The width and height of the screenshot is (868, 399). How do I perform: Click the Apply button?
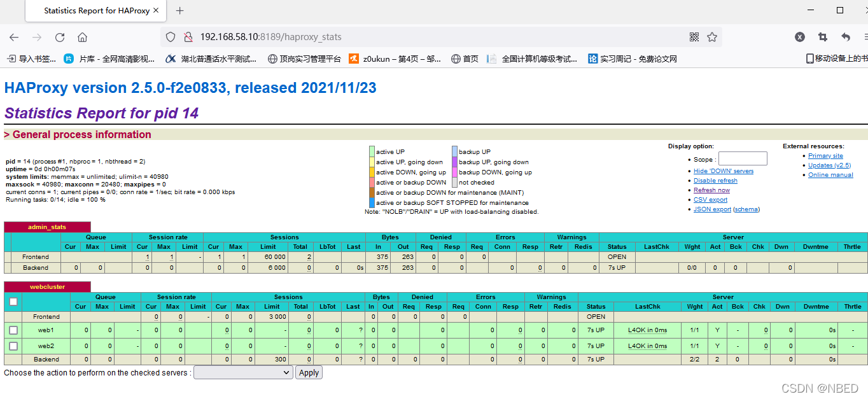click(309, 373)
